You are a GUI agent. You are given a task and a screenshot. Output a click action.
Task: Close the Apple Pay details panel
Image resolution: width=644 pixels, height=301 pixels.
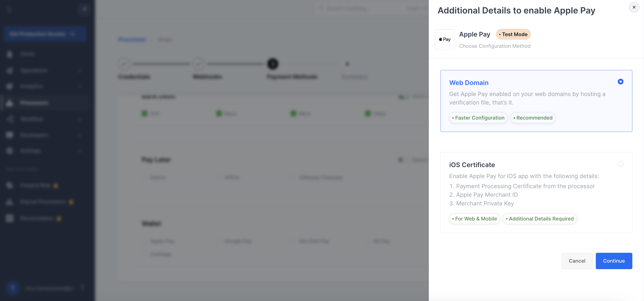[634, 7]
